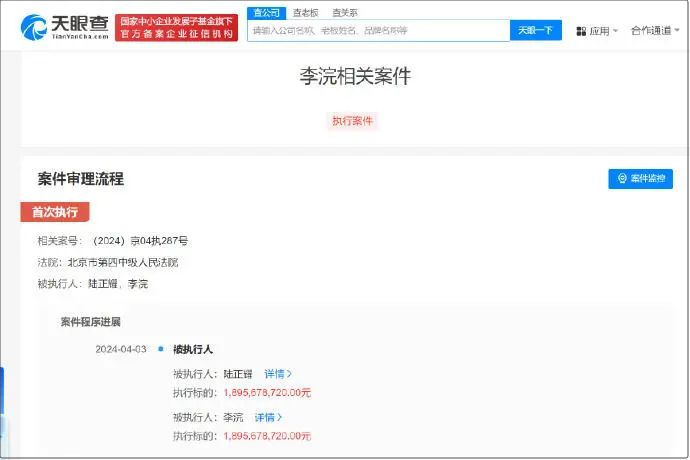The width and height of the screenshot is (690, 460).
Task: Click the 李浣相关案件 page title
Action: click(355, 76)
